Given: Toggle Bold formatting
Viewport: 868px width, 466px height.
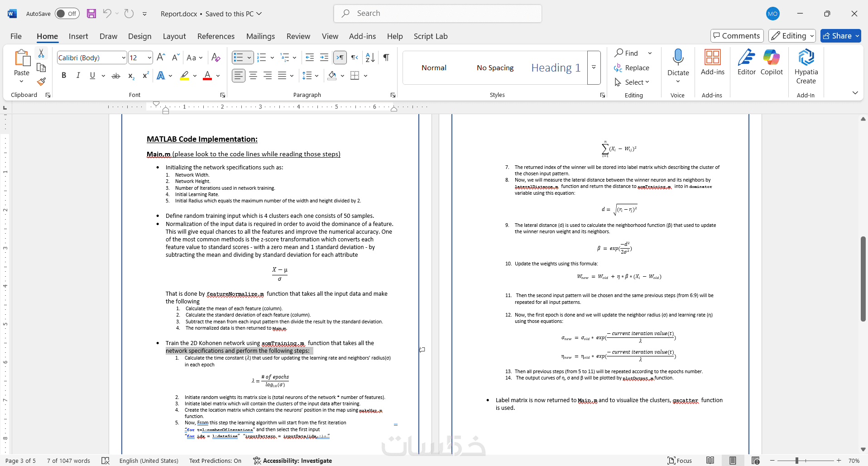Looking at the screenshot, I should coord(64,76).
